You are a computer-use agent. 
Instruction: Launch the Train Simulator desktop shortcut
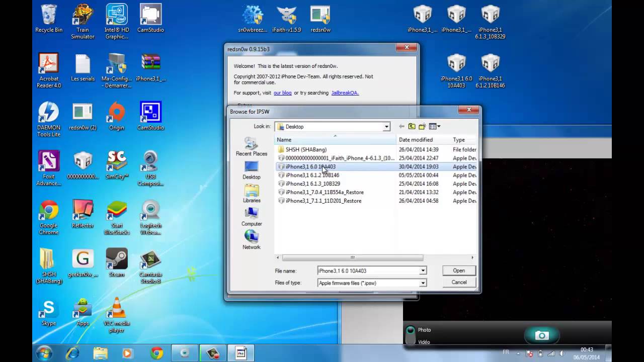83,22
